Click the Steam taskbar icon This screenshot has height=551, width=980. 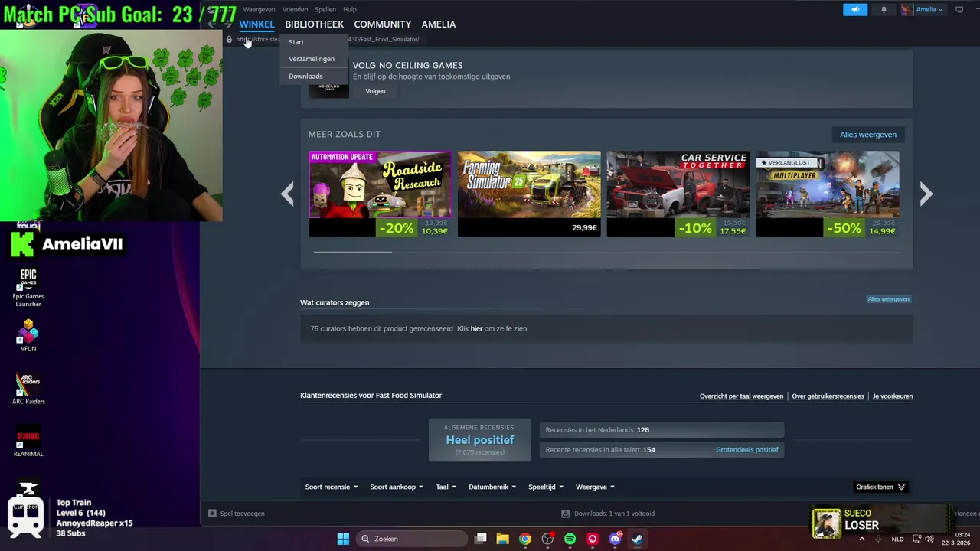click(x=637, y=539)
